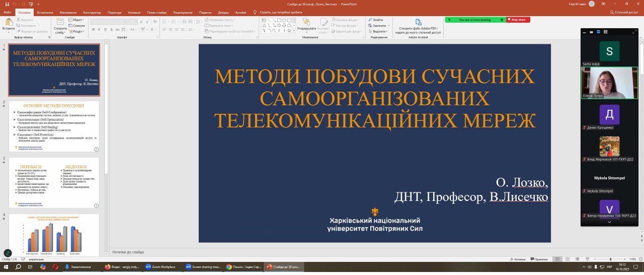Expand the Section (Розділ) dropdown
This screenshot has height=275, width=644.
click(x=78, y=31)
